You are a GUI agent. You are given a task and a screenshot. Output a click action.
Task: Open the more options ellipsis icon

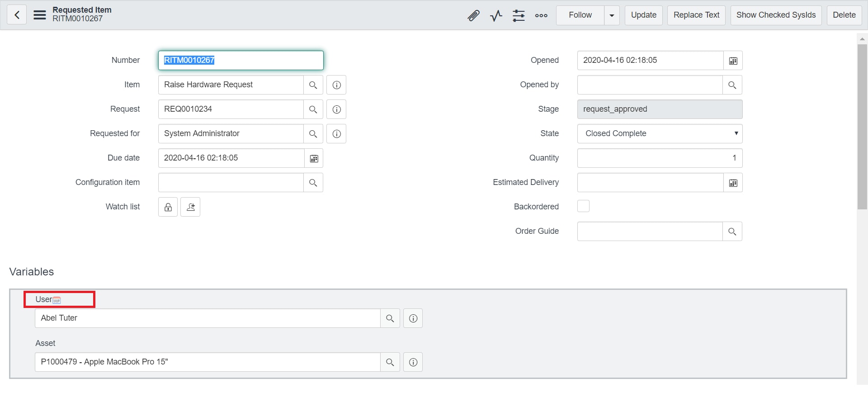[541, 15]
